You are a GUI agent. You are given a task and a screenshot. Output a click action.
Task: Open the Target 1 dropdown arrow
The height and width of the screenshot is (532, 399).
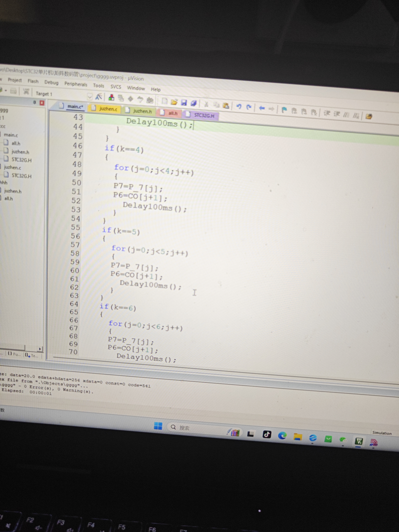tap(90, 97)
